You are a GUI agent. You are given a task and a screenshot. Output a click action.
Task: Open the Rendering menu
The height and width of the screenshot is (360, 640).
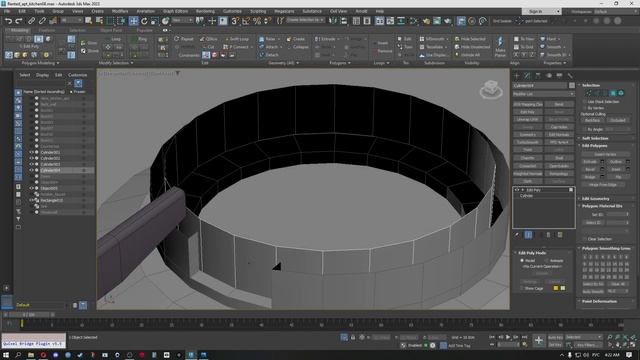205,11
